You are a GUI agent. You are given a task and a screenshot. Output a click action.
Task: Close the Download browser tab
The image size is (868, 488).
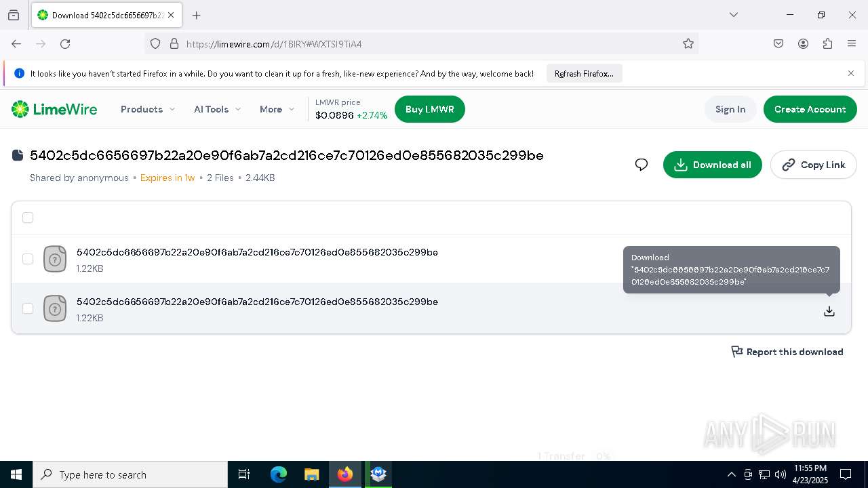(x=171, y=15)
